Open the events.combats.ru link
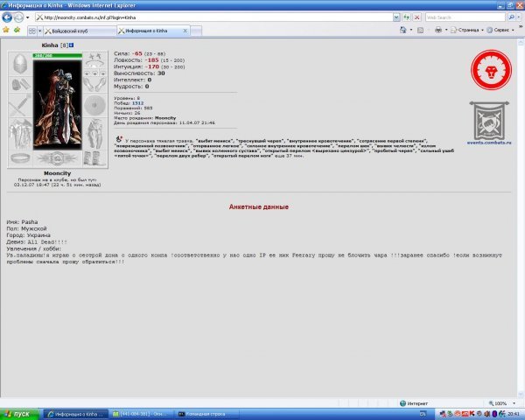Viewport: 525px width, 420px height. point(489,143)
